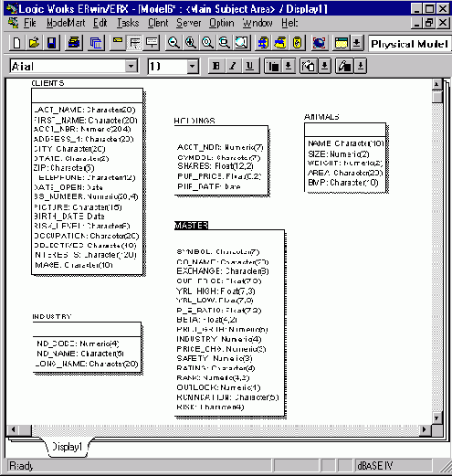This screenshot has width=452, height=476.
Task: Toggle Bold text formatting
Action: click(x=216, y=66)
